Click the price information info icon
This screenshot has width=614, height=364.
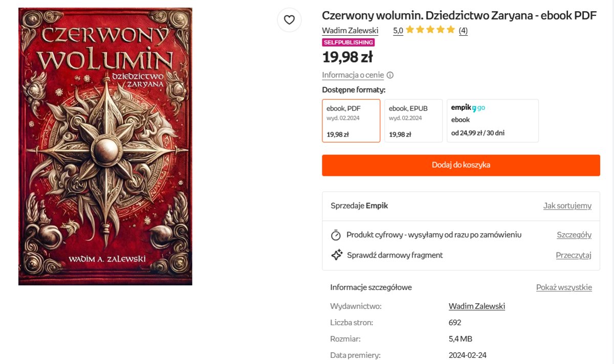coord(390,75)
